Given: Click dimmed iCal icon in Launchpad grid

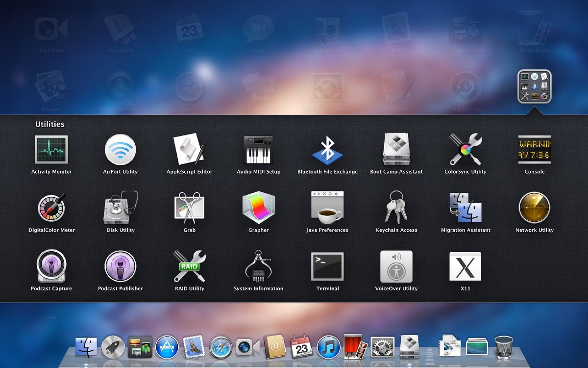Looking at the screenshot, I should coord(189,29).
